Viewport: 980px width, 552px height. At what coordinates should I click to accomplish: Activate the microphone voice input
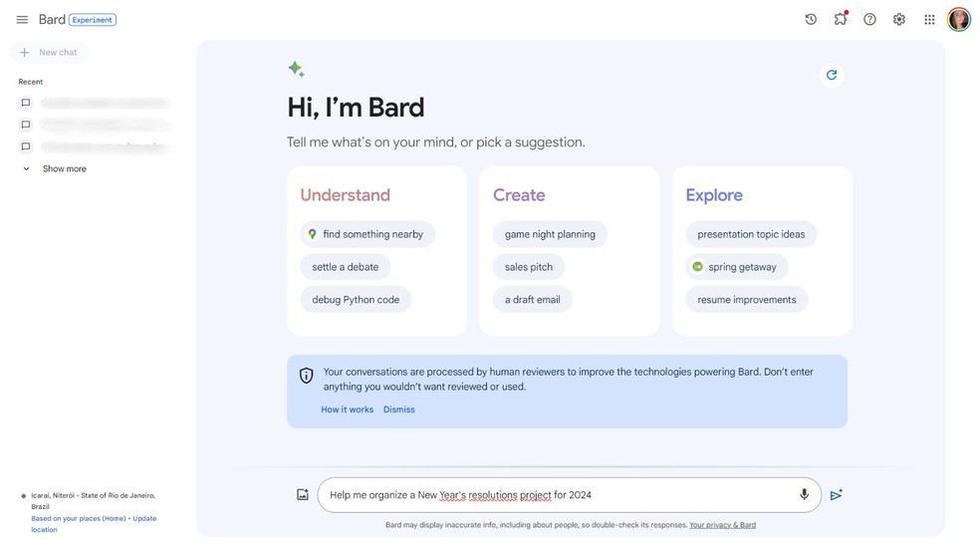pyautogui.click(x=804, y=495)
